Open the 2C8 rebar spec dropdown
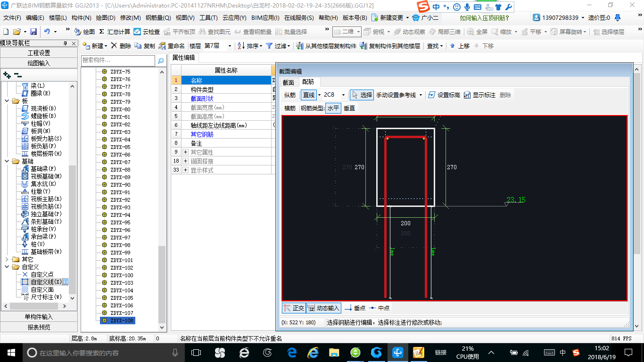The width and height of the screenshot is (644, 362). pyautogui.click(x=343, y=95)
